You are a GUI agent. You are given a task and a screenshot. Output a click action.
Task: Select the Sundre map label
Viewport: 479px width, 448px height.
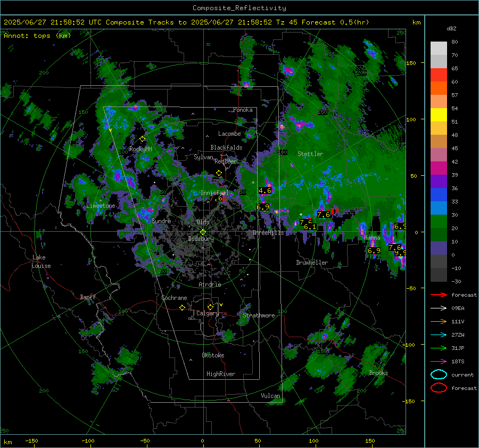point(161,221)
